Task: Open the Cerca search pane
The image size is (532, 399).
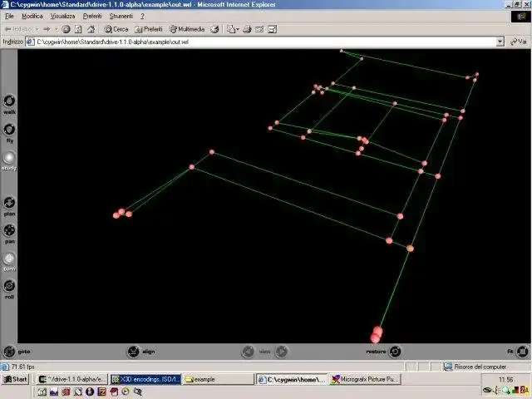Action: pos(116,29)
